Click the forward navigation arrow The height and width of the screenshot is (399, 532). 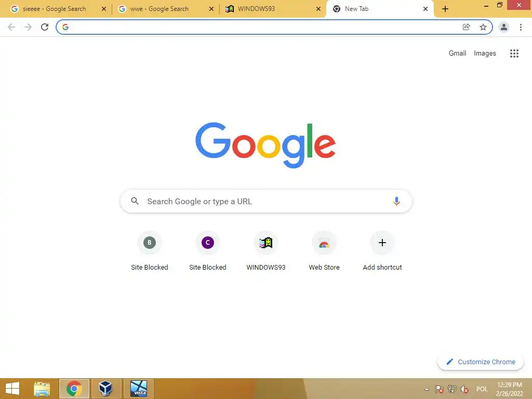(28, 27)
